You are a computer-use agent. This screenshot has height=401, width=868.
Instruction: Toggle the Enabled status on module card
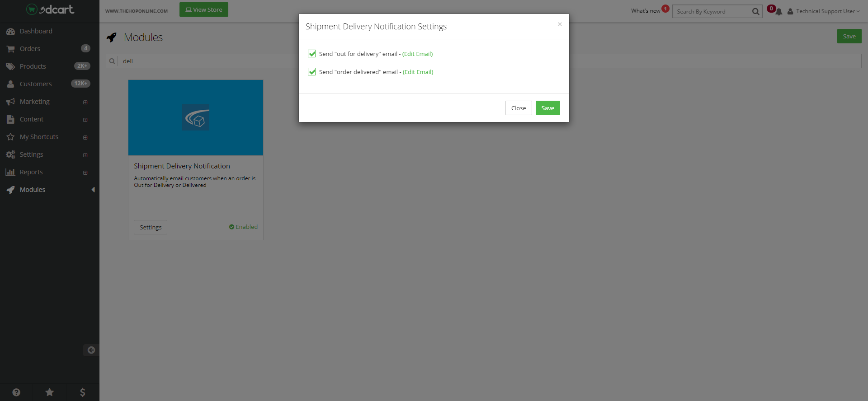point(243,227)
